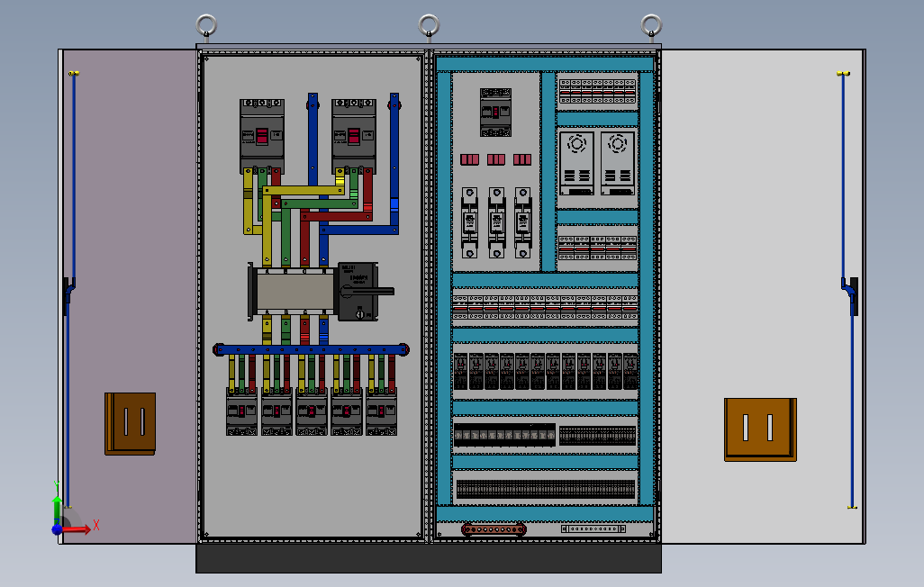This screenshot has height=587, width=924.
Task: Pick the grey body of the transfer switch
Action: [295, 292]
